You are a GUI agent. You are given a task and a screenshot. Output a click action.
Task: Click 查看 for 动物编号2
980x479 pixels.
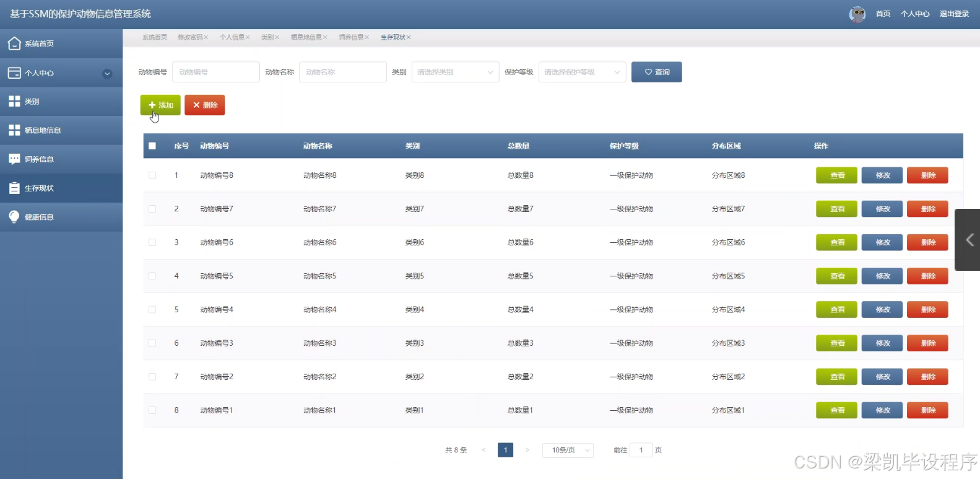pyautogui.click(x=836, y=377)
